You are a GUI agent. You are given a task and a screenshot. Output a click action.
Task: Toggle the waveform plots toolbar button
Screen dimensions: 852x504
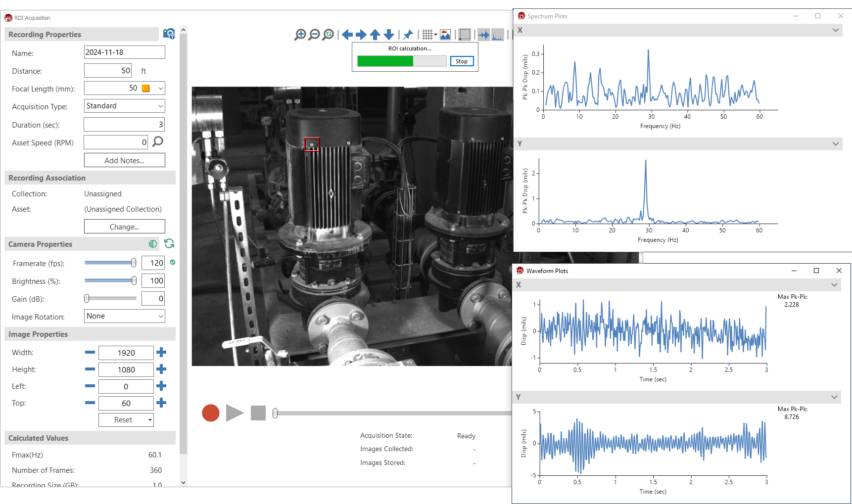point(483,35)
